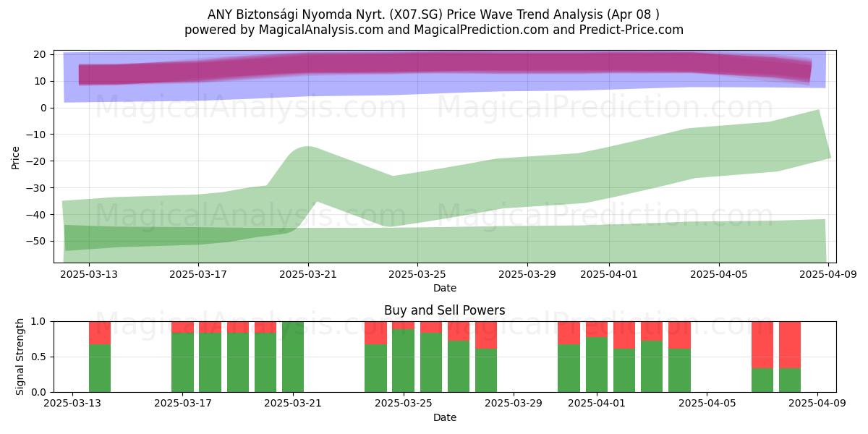868x434 pixels.
Task: Click price axis tick value −20
Action: 36,161
